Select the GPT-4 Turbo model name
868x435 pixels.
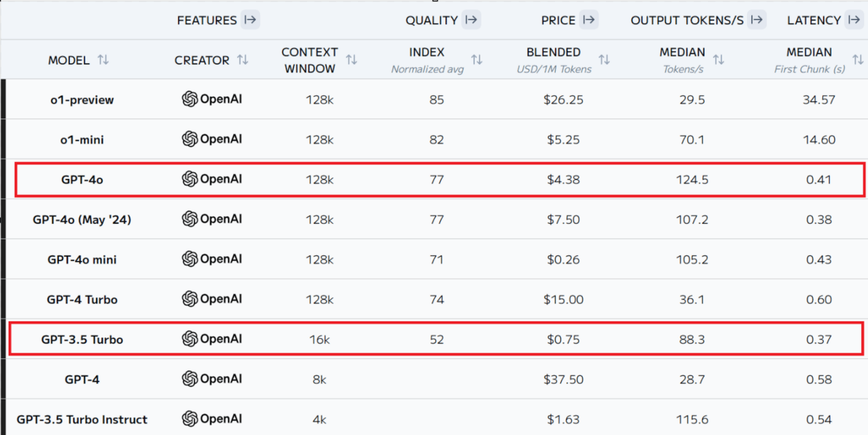[82, 300]
